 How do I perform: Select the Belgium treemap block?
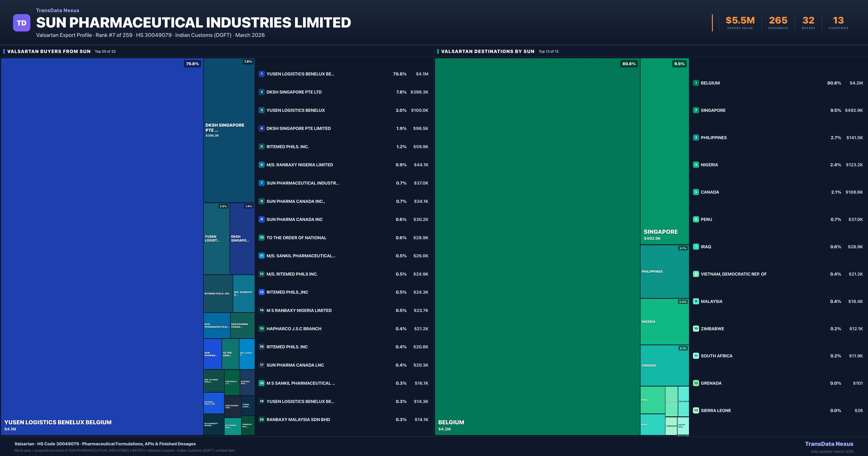pos(537,246)
